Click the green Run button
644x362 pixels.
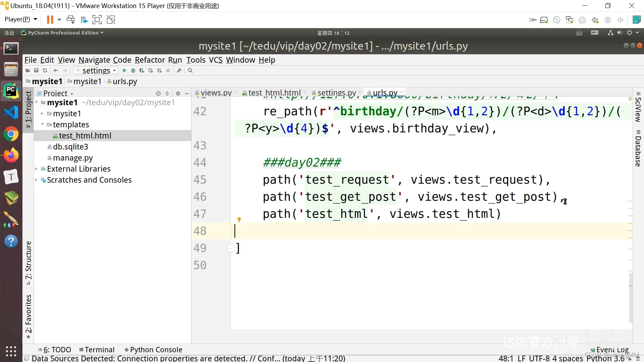coord(124,70)
